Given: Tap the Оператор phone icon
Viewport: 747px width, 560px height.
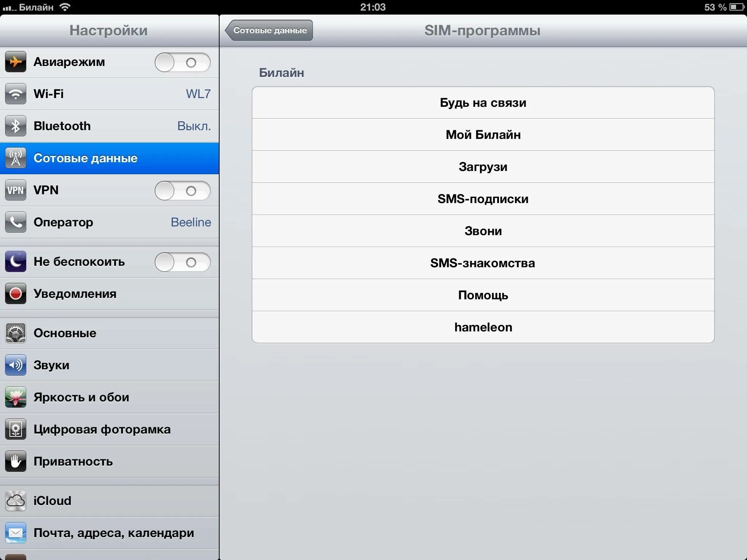Looking at the screenshot, I should click(15, 222).
